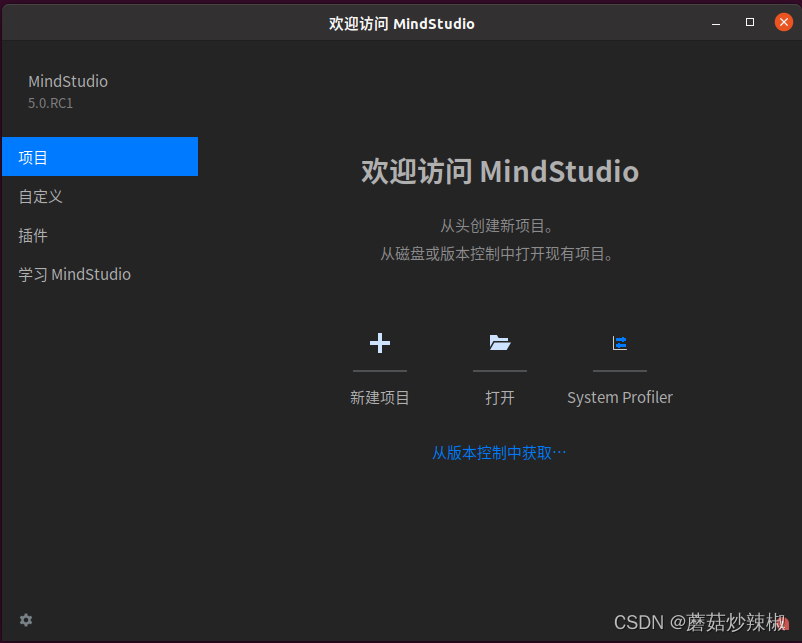Click the 打开 label
The width and height of the screenshot is (802, 643).
pos(500,397)
